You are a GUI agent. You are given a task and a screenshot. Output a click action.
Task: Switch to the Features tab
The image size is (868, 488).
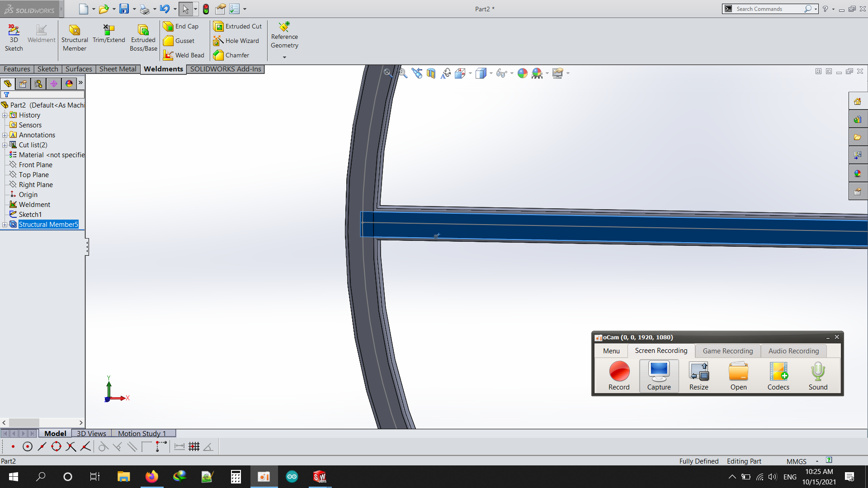[x=17, y=69]
